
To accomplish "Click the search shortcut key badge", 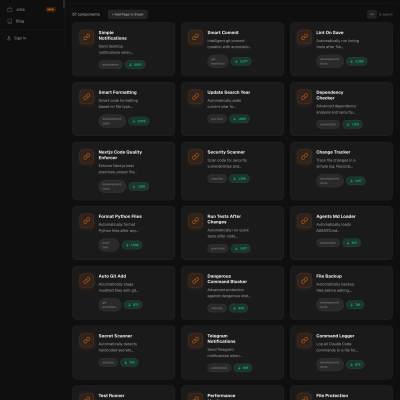I will [x=372, y=14].
